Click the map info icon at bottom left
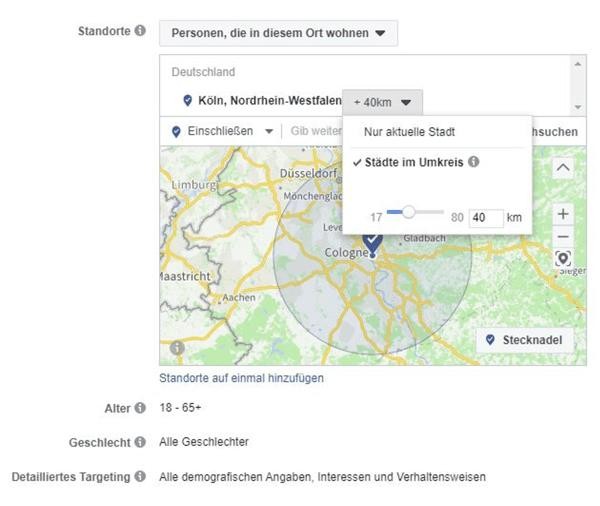 [x=177, y=348]
